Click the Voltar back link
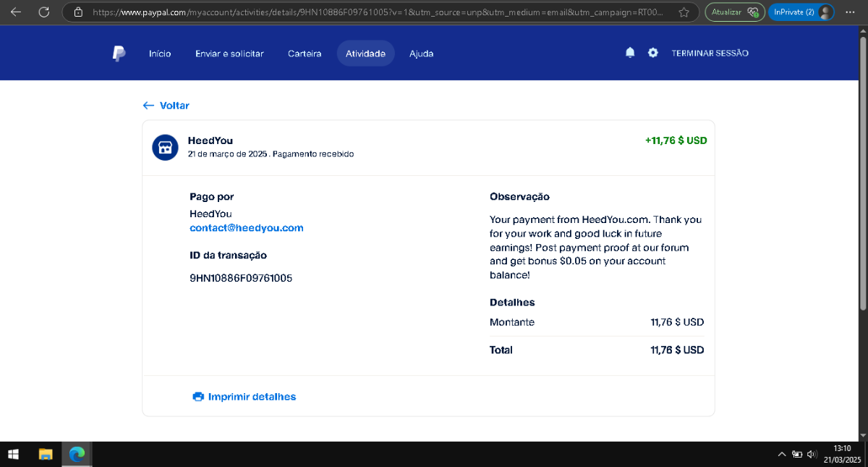 click(x=166, y=106)
